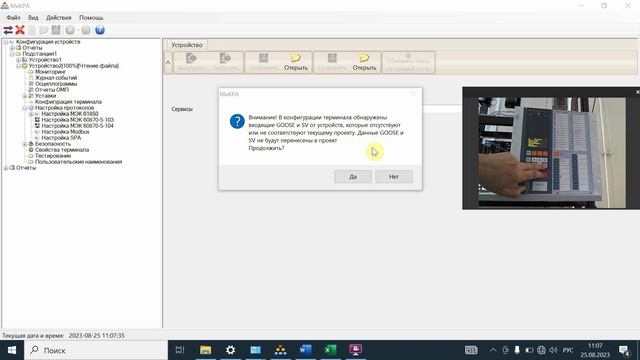The width and height of the screenshot is (640, 360).
Task: Open the Действия menu
Action: point(59,18)
